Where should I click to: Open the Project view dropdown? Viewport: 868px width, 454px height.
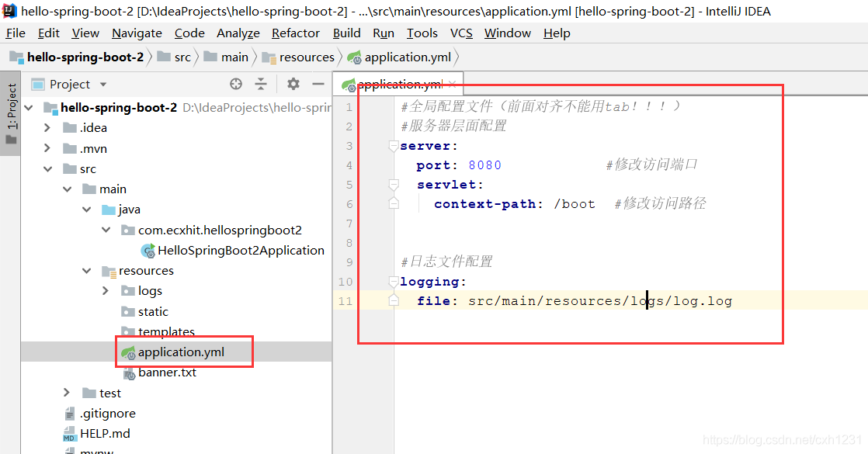coord(103,85)
